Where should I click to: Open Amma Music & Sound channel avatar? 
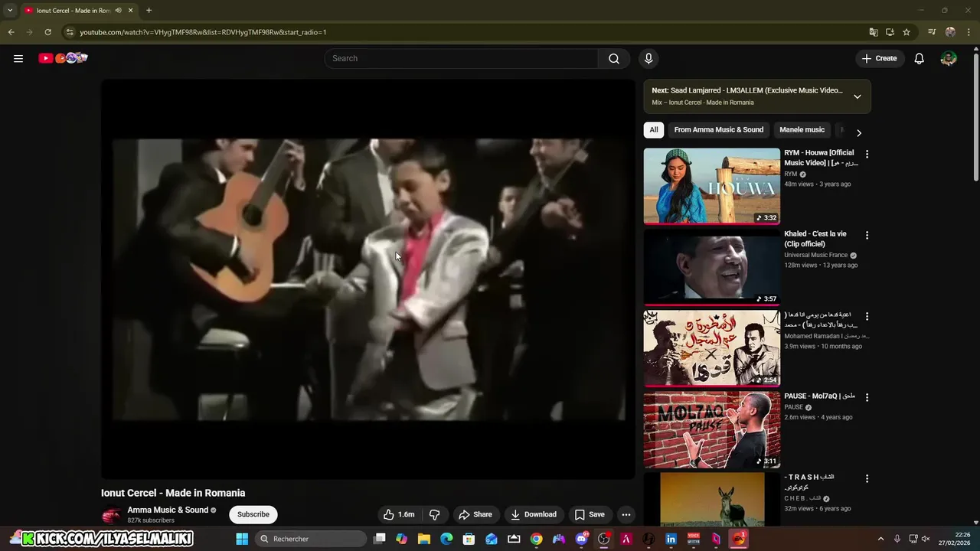click(x=112, y=515)
